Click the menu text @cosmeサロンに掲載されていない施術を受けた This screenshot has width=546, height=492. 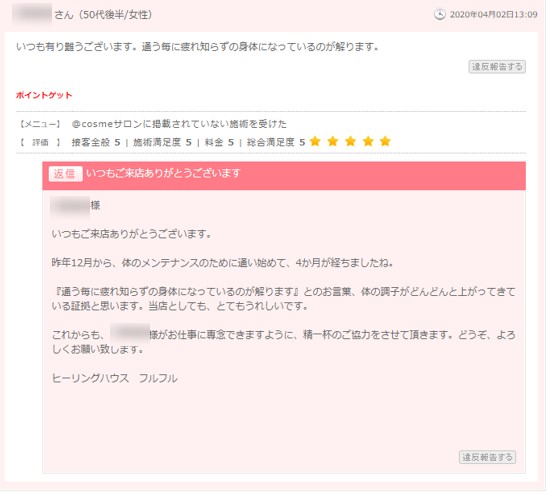(x=179, y=124)
